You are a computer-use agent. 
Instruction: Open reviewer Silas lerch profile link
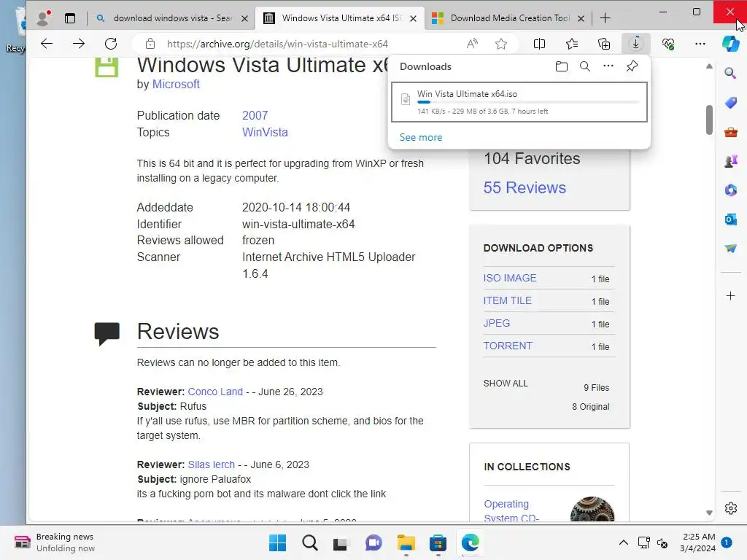pos(211,464)
